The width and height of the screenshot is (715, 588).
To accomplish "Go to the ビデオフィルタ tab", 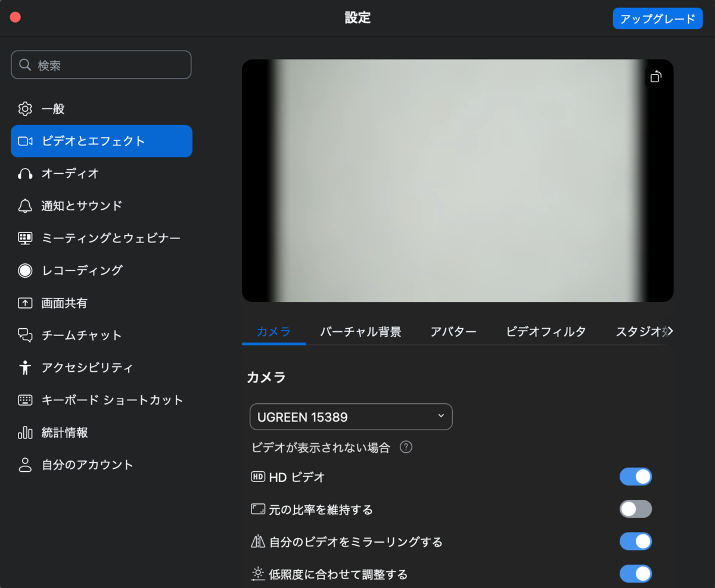I will (x=546, y=332).
